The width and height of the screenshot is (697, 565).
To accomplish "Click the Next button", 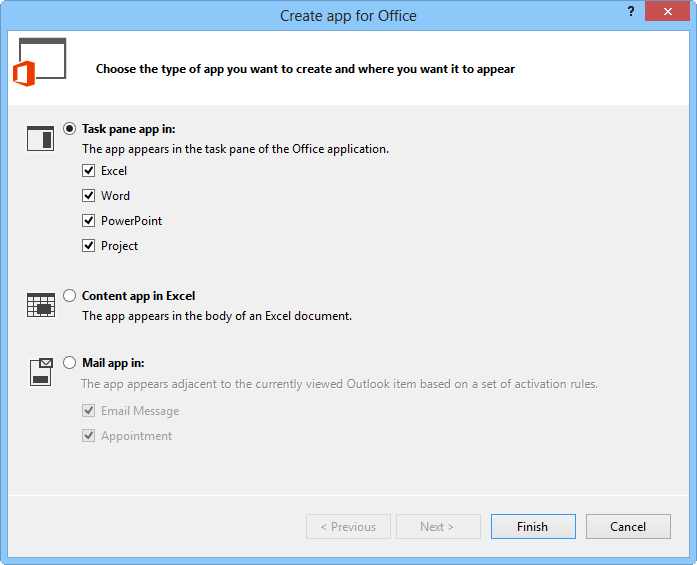I will click(x=438, y=527).
